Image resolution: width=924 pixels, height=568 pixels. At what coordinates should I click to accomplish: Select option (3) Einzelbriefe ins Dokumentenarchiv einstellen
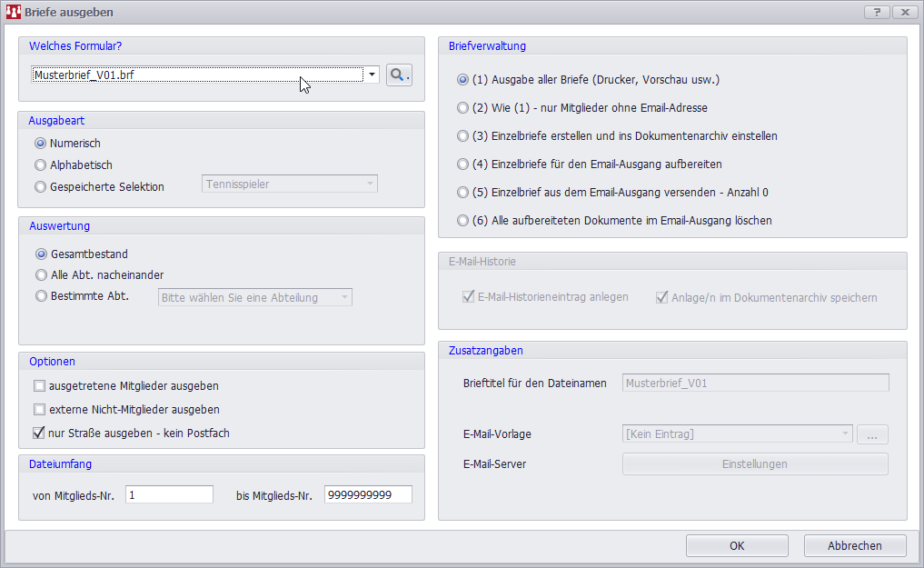463,135
